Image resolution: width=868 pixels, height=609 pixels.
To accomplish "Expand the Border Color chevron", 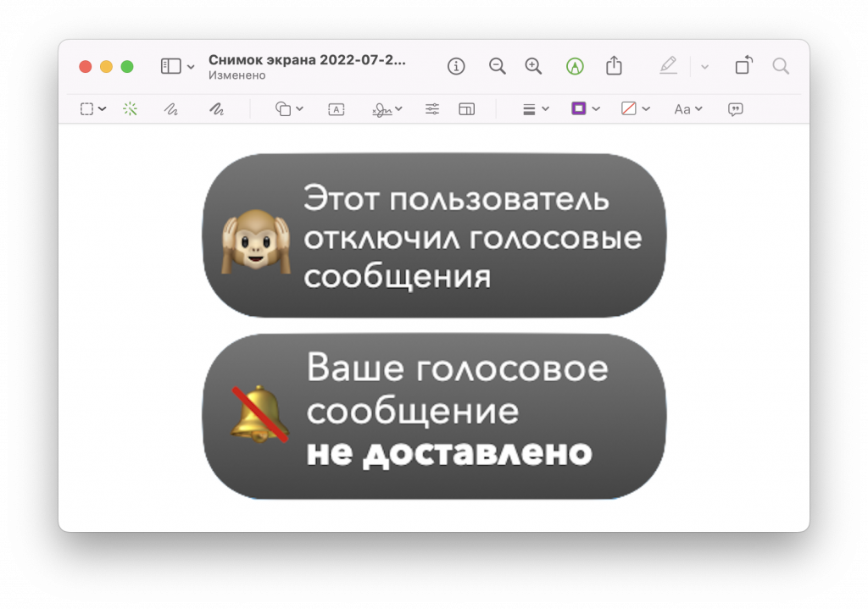I will (x=596, y=109).
